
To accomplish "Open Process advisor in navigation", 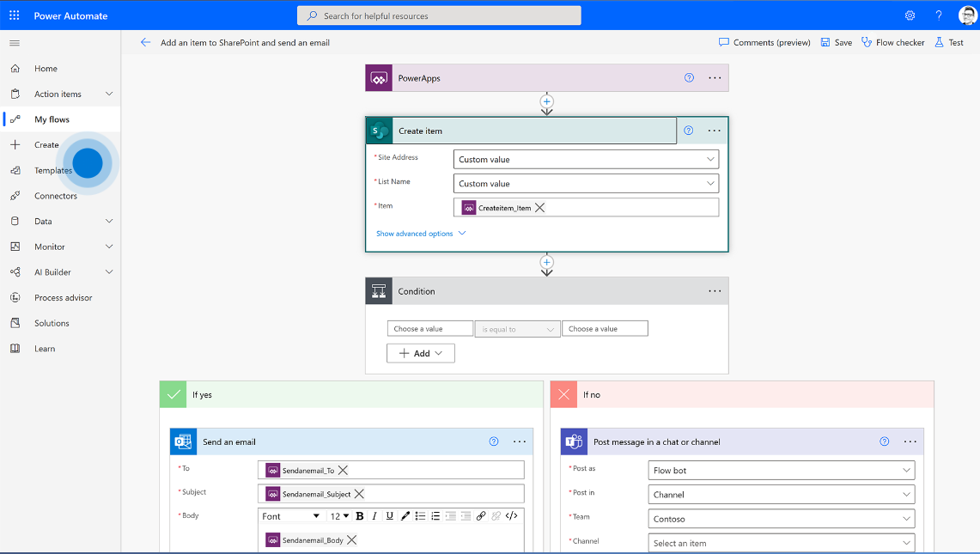I will click(x=61, y=298).
